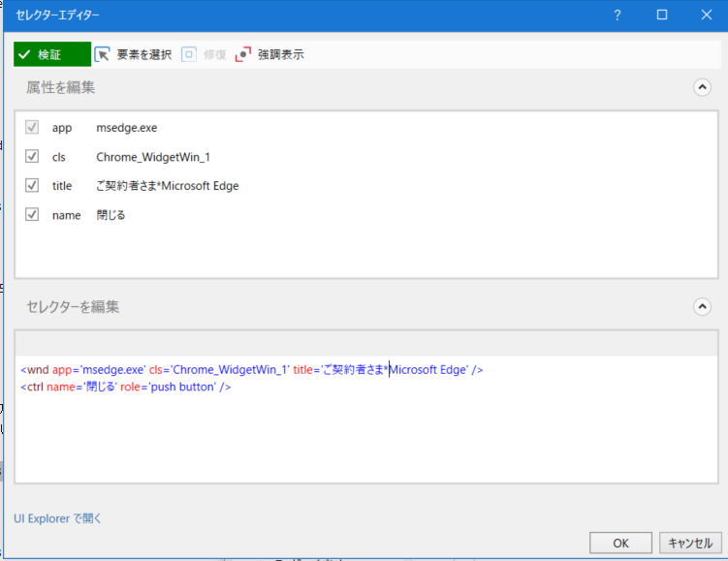
Task: Collapse the セレクターを編集 section
Action: click(702, 306)
